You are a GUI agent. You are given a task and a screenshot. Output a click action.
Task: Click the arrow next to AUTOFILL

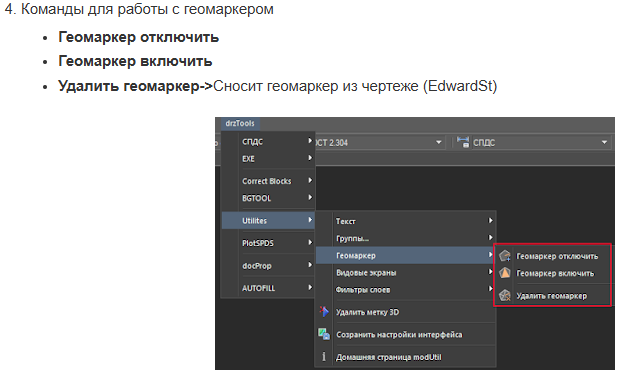310,287
